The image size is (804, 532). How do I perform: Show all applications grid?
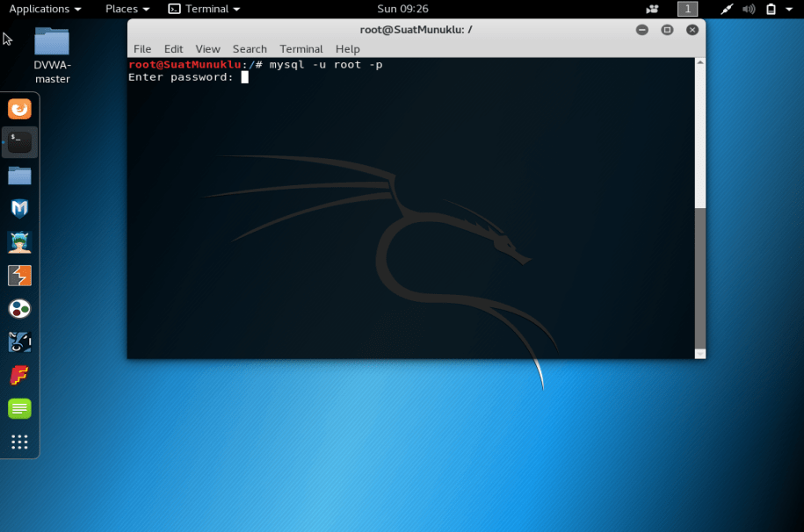[x=19, y=442]
